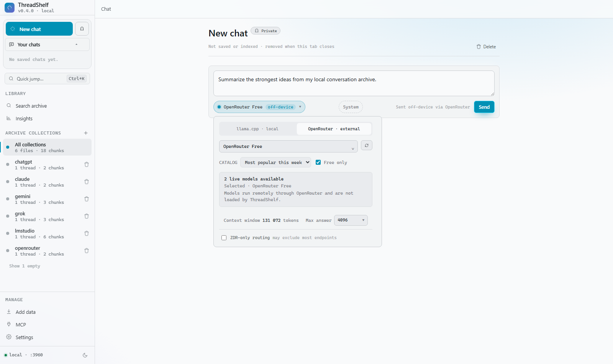The height and width of the screenshot is (364, 613).
Task: Click the ThreadShelf logo icon
Action: coord(10,8)
